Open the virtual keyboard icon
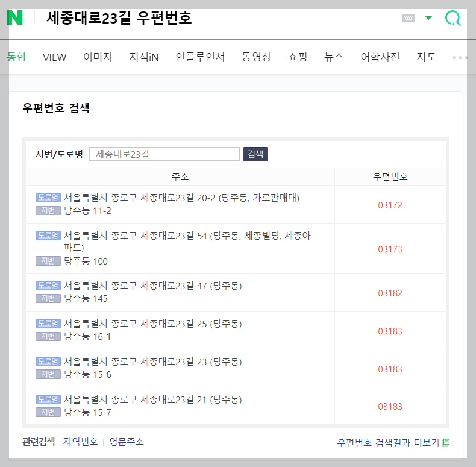This screenshot has height=467, width=476. 409,18
